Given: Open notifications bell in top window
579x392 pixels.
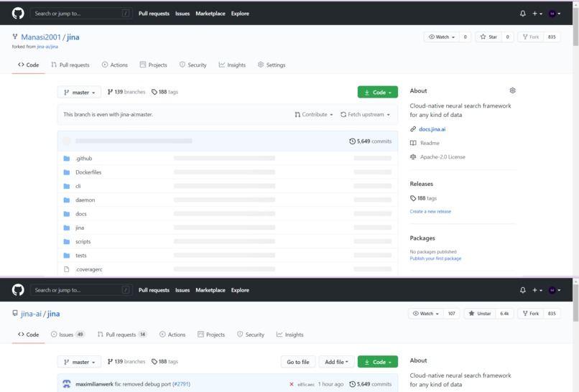Looking at the screenshot, I should point(522,14).
